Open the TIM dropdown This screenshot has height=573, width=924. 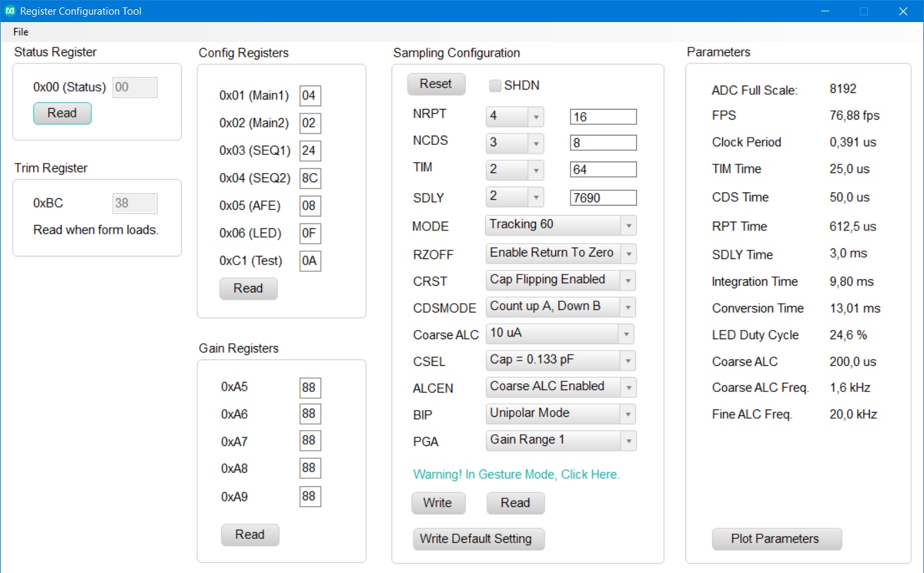514,170
